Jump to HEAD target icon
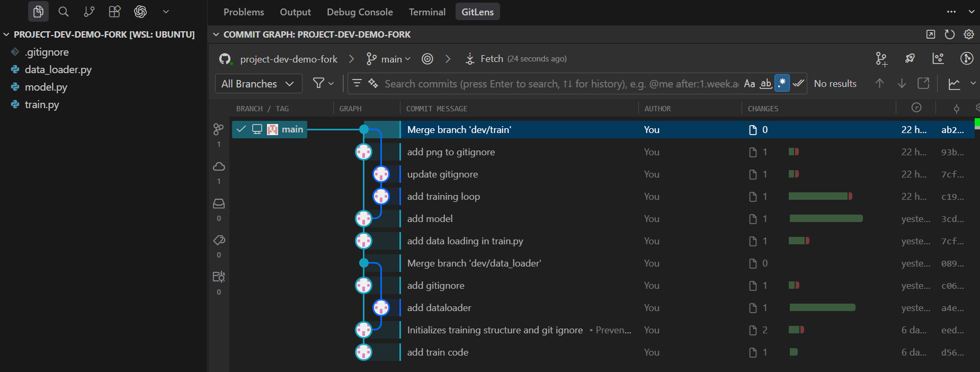The image size is (980, 372). [427, 59]
